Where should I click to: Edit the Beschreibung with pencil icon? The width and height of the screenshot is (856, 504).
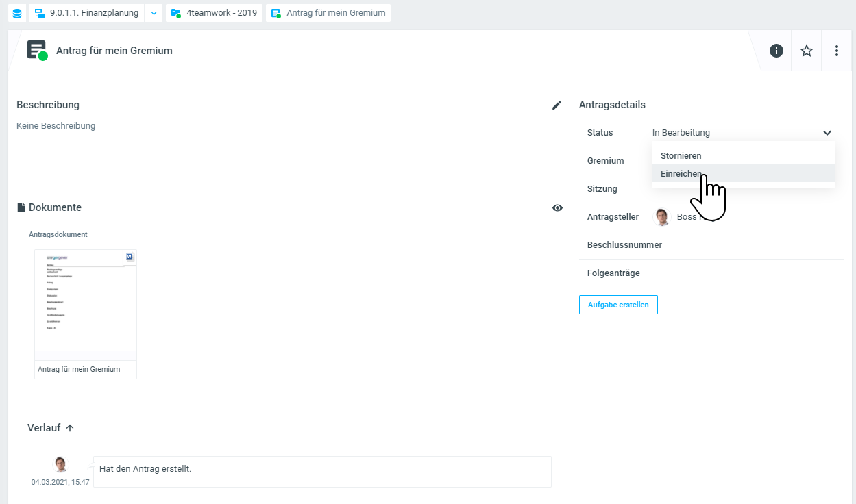click(x=557, y=105)
